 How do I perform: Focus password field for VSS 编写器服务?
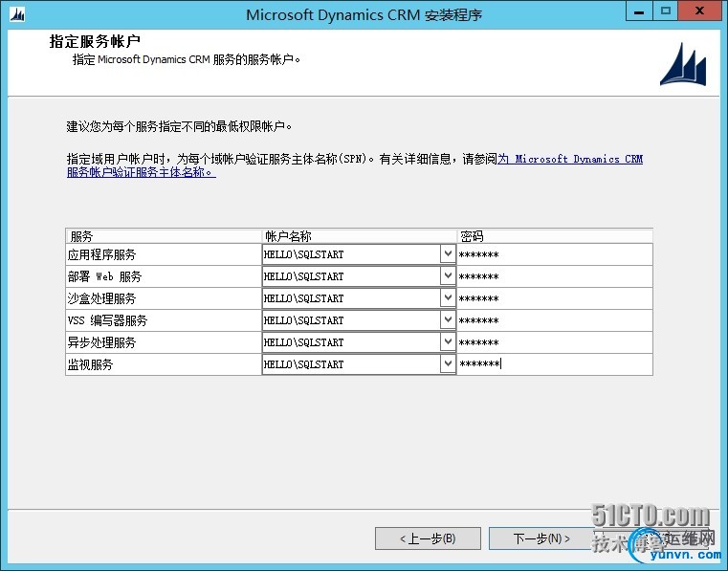(x=555, y=320)
